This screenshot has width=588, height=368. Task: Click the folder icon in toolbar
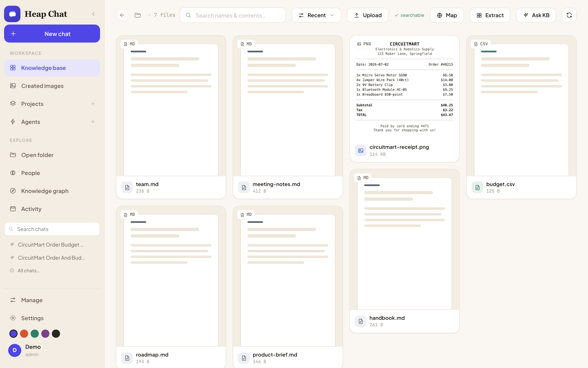(x=138, y=15)
